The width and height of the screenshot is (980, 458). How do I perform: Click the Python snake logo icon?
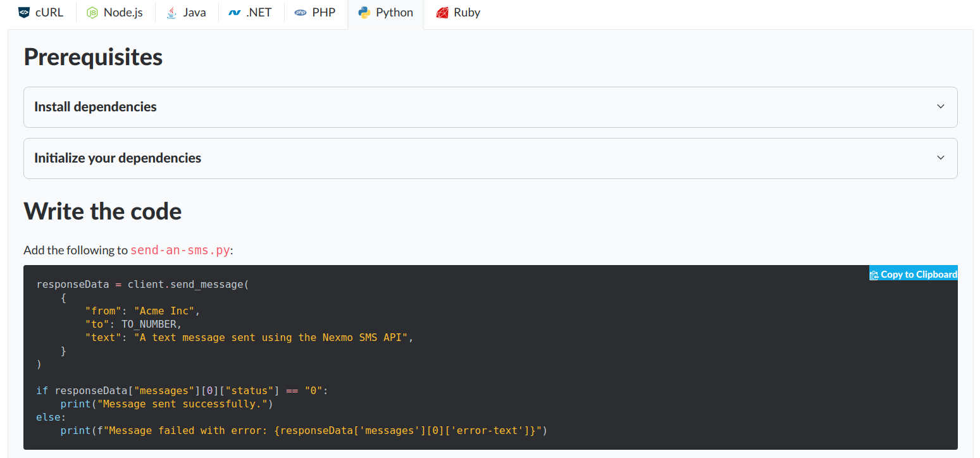point(364,13)
